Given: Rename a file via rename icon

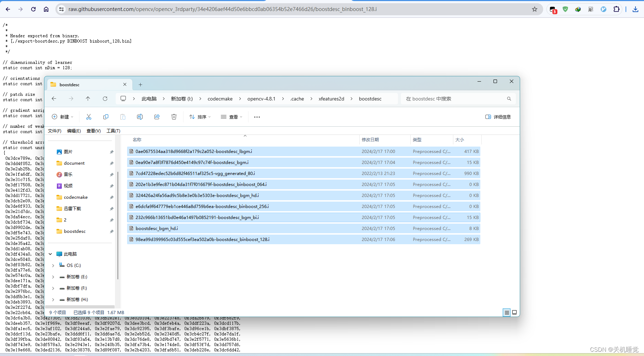Looking at the screenshot, I should (140, 117).
